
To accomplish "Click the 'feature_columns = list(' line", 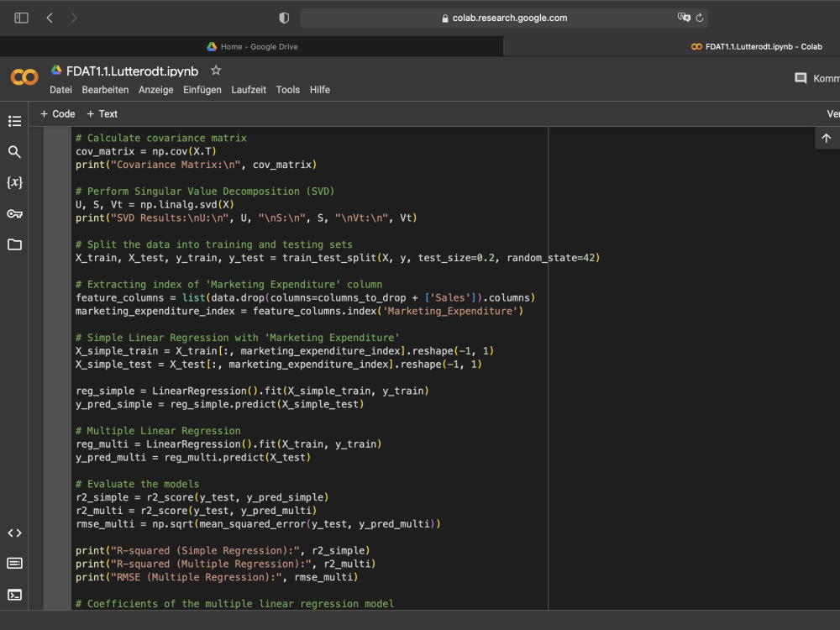I will click(306, 298).
